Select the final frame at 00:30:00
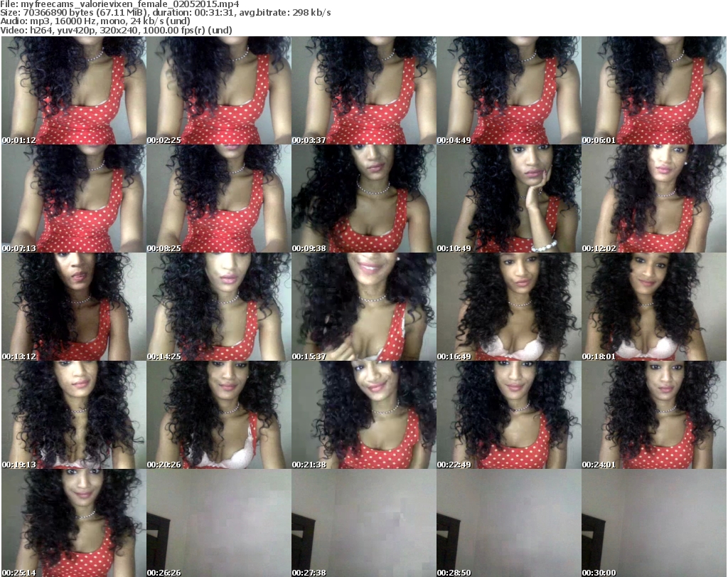 pyautogui.click(x=654, y=523)
